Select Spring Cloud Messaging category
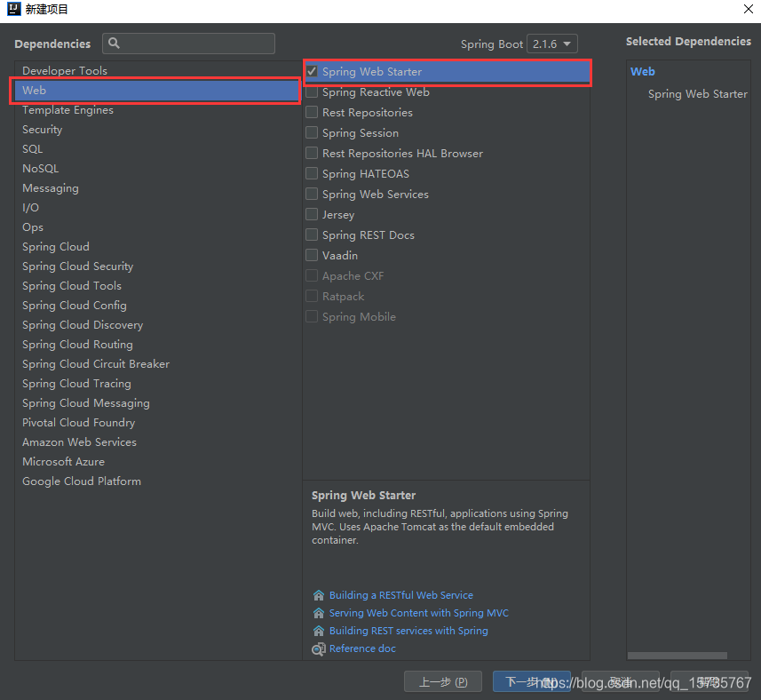This screenshot has width=761, height=700. pyautogui.click(x=158, y=403)
